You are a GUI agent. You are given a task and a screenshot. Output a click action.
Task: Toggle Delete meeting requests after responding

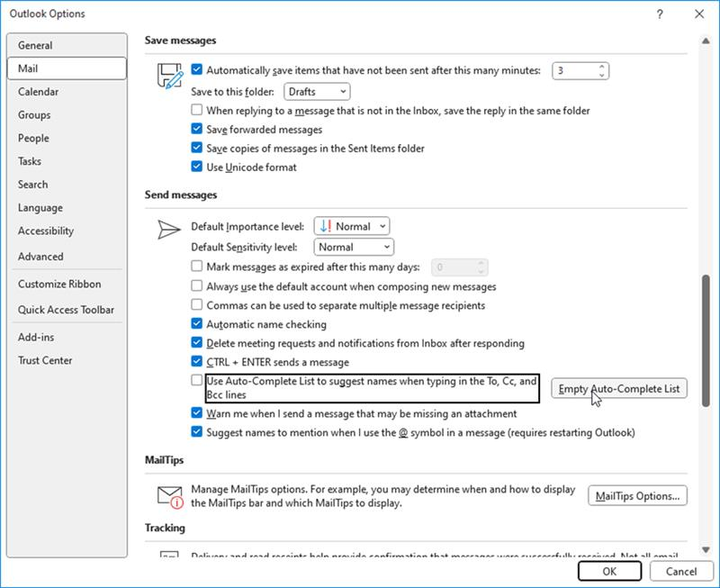[x=196, y=342]
